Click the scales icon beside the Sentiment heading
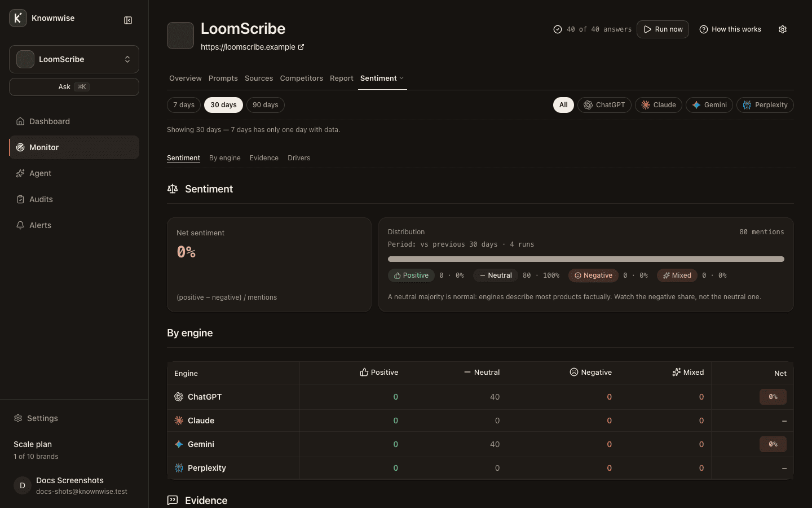The image size is (812, 508). tap(173, 189)
